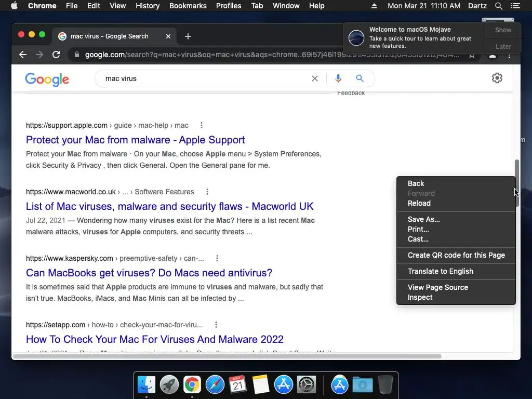Open Protect your Mac from malware link
Viewport: 532px width, 399px height.
coord(136,140)
